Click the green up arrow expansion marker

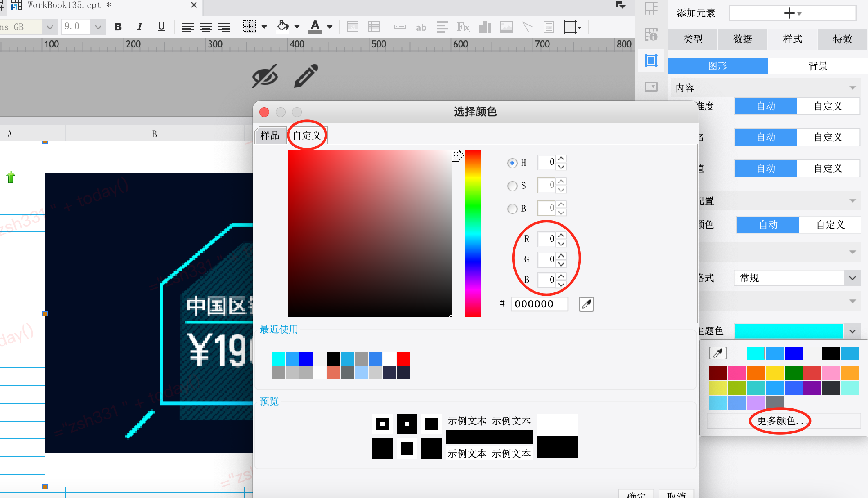point(11,177)
